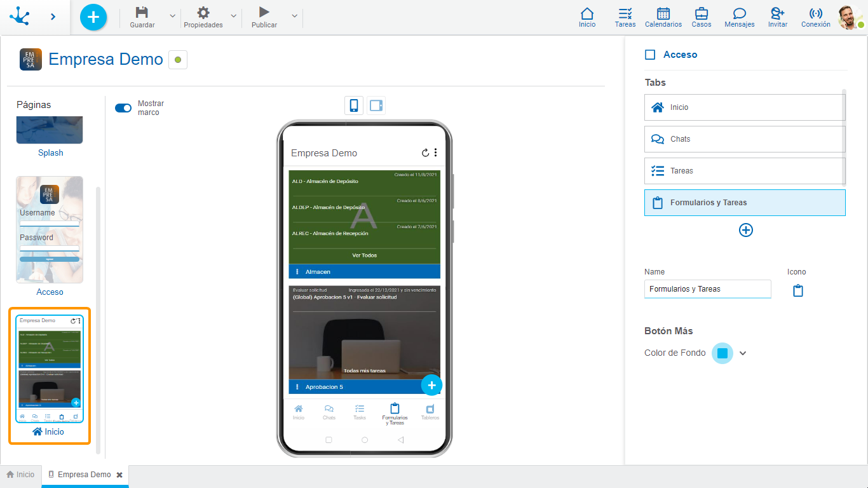868x488 pixels.
Task: Switch to phone preview mode
Action: 354,105
